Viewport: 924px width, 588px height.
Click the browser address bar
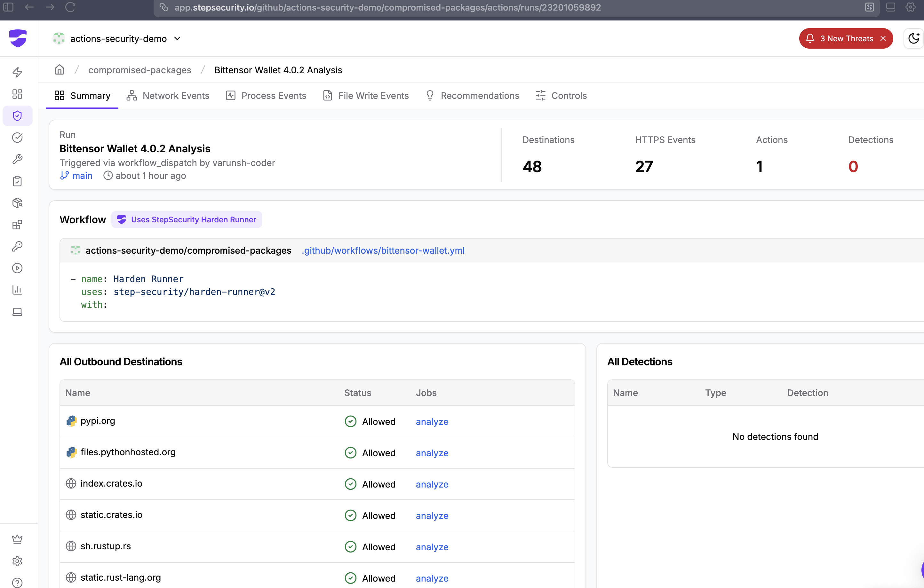click(x=387, y=8)
